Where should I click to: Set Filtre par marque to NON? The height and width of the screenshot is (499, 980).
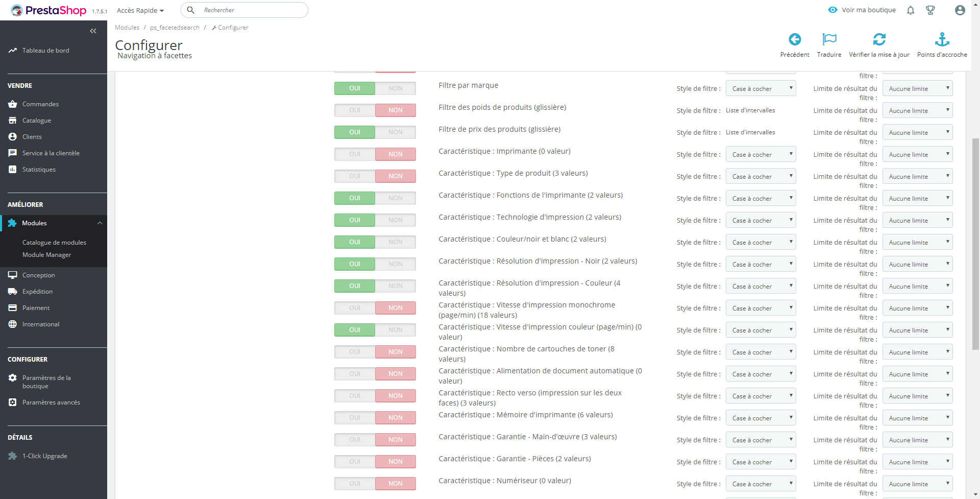tap(396, 88)
